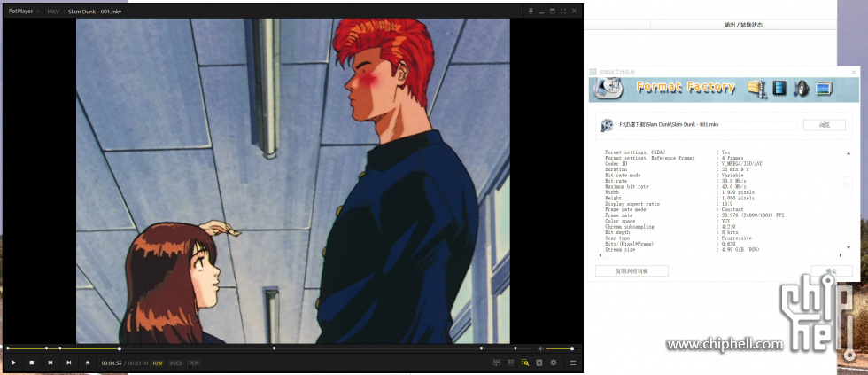Toggle 360 degree video mode
Viewport: 868px width, 375px height.
pos(497,363)
